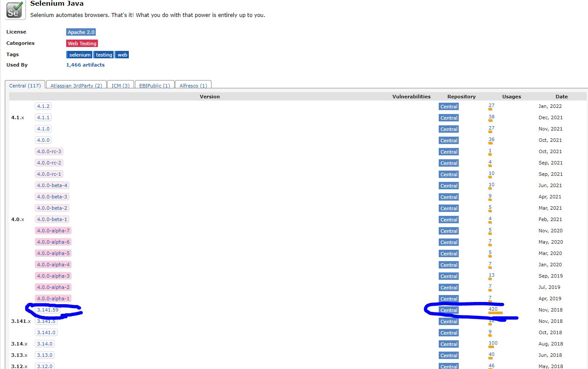Viewport: 588px width, 369px height.
Task: Open version 4.0.0-alpha-3
Action: (53, 276)
